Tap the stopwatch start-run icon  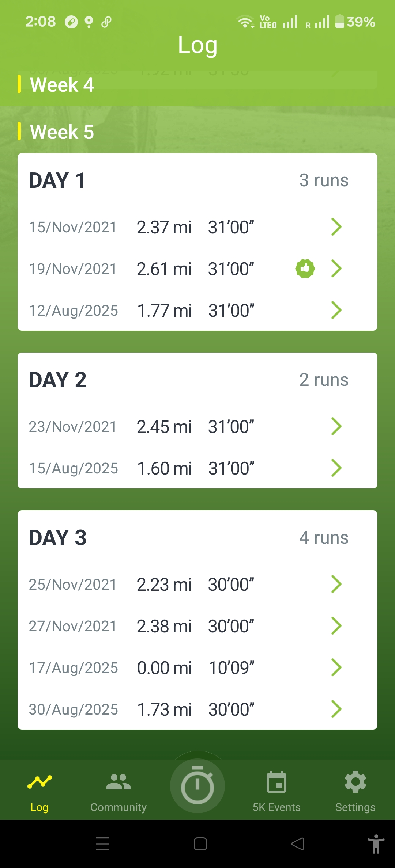pyautogui.click(x=197, y=785)
